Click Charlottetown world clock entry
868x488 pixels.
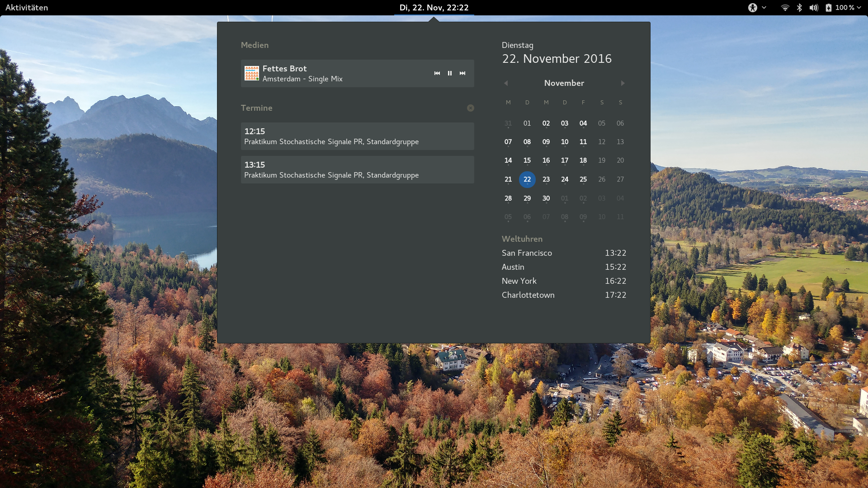coord(564,295)
